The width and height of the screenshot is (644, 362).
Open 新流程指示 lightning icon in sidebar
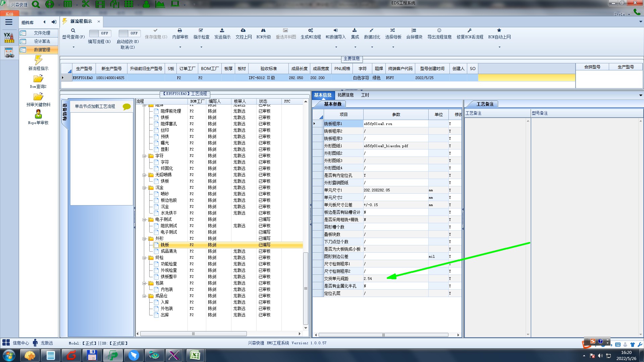click(38, 60)
